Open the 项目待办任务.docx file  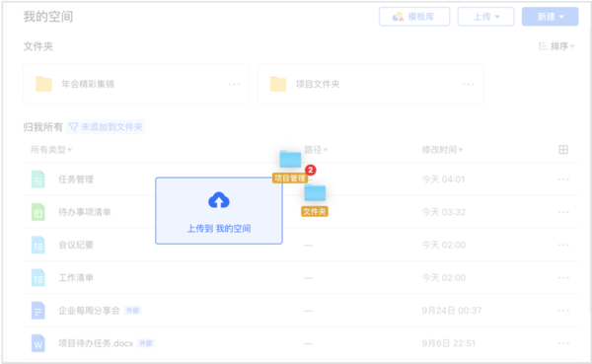pyautogui.click(x=96, y=343)
